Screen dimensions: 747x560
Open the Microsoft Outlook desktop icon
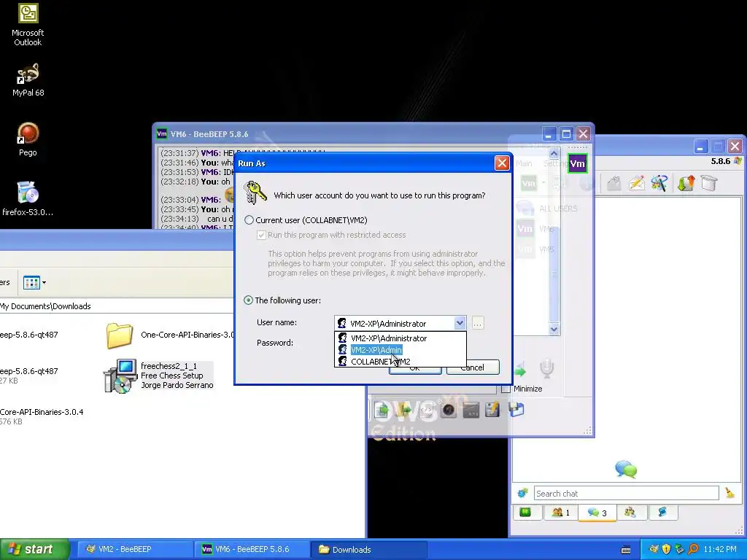pyautogui.click(x=28, y=25)
